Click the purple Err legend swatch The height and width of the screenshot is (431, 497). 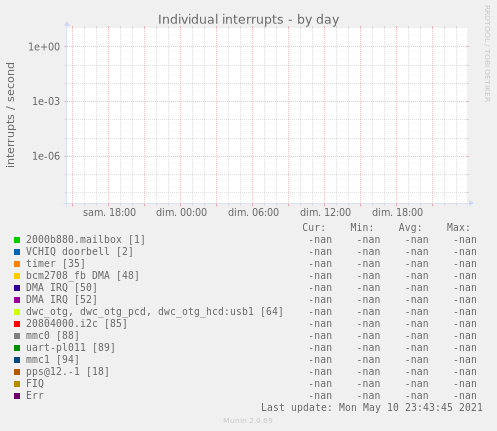17,396
